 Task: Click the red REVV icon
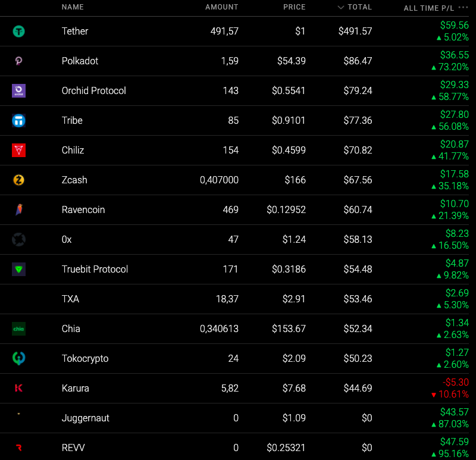coord(19,448)
